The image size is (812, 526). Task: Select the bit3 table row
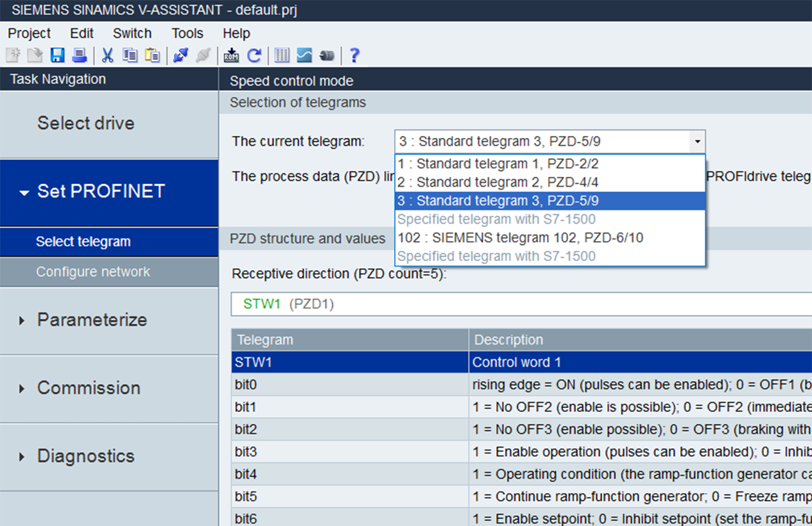point(522,452)
